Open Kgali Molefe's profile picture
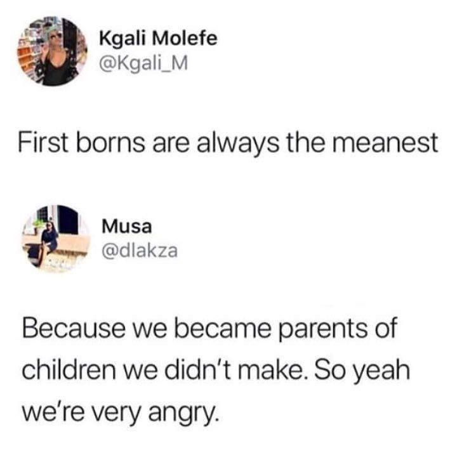The height and width of the screenshot is (476, 476). coord(52,51)
